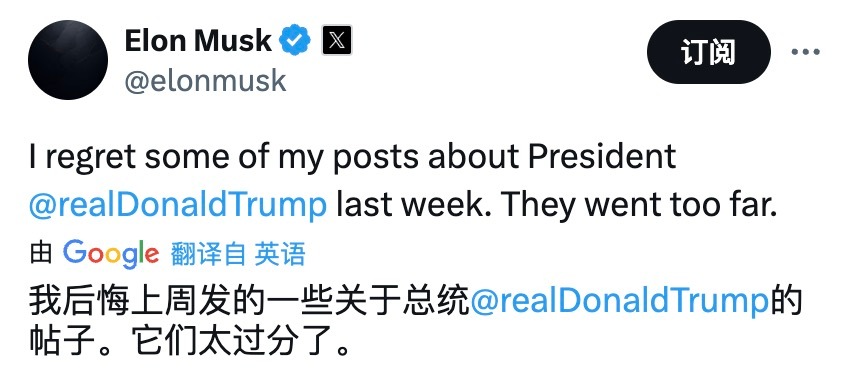Open the @elonmusk handle link
The image size is (848, 388).
pyautogui.click(x=206, y=81)
